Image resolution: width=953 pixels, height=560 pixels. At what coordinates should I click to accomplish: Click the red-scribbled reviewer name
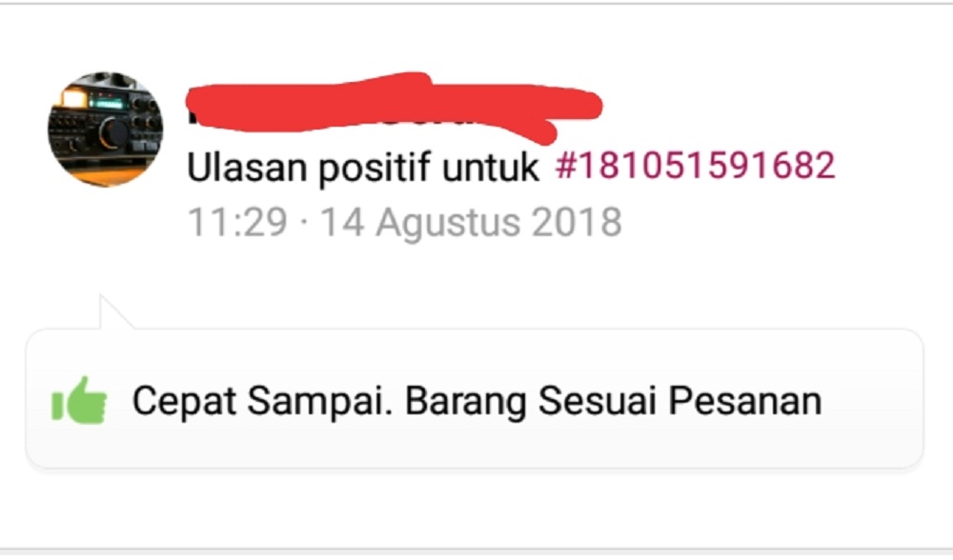395,108
